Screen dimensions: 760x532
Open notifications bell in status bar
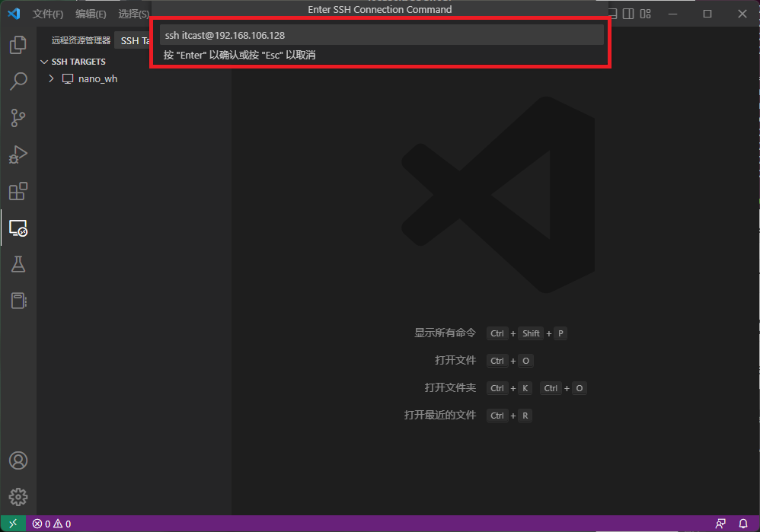pyautogui.click(x=743, y=524)
